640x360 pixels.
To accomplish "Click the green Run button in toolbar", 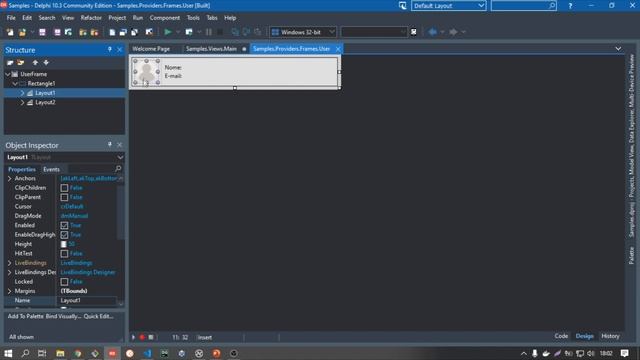I will pos(168,32).
